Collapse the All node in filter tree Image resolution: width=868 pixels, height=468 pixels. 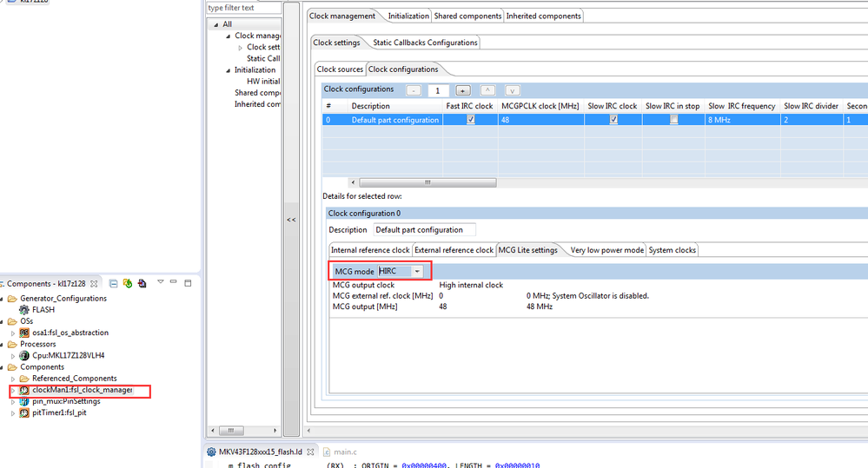(x=215, y=24)
